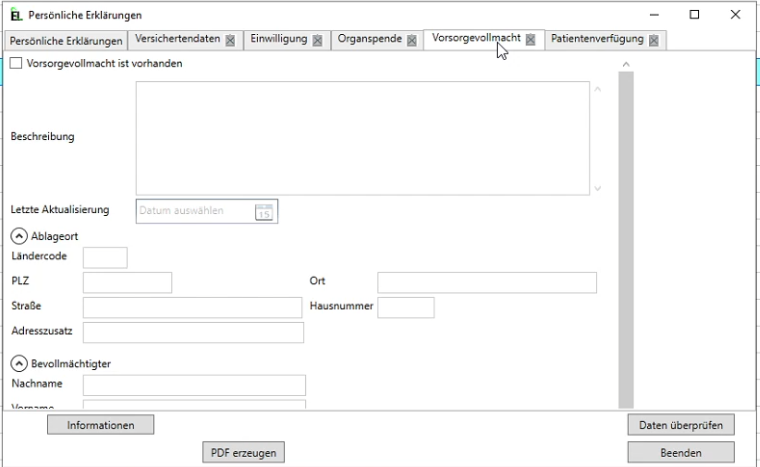Enable Vorsorgevollmacht ist vorhanden checkbox
760x467 pixels.
[16, 63]
